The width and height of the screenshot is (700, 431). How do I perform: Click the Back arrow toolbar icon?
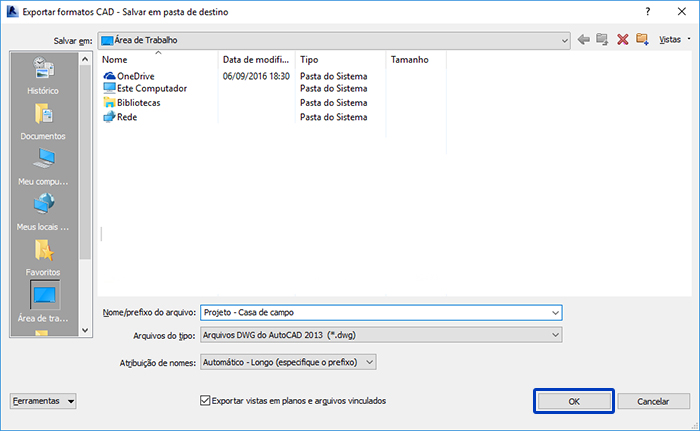(583, 40)
